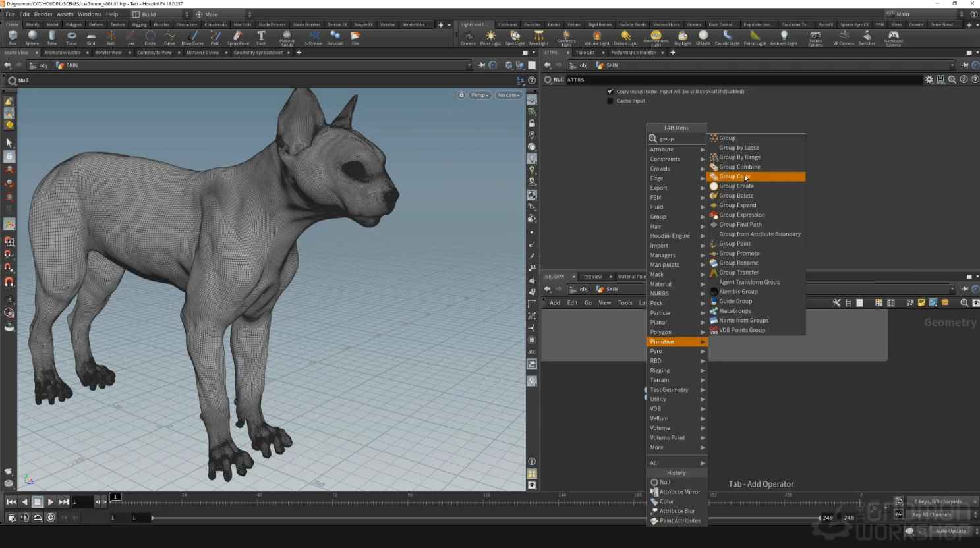This screenshot has width=980, height=548.
Task: Switch to the Geometry Spreadsheet tab
Action: 258,53
